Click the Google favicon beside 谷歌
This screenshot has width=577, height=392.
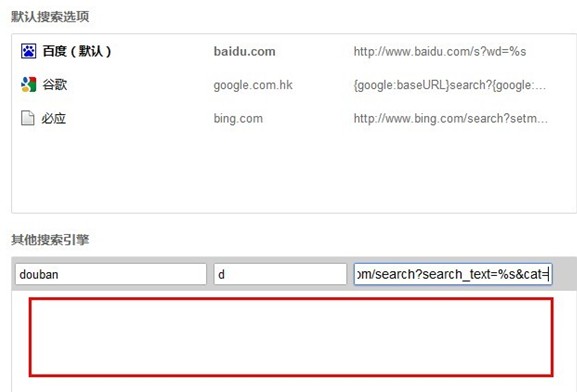(28, 85)
